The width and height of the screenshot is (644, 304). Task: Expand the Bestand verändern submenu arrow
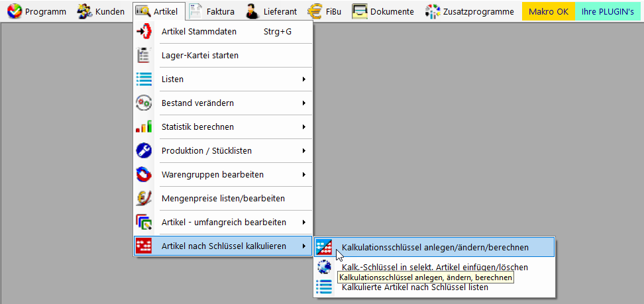(304, 103)
